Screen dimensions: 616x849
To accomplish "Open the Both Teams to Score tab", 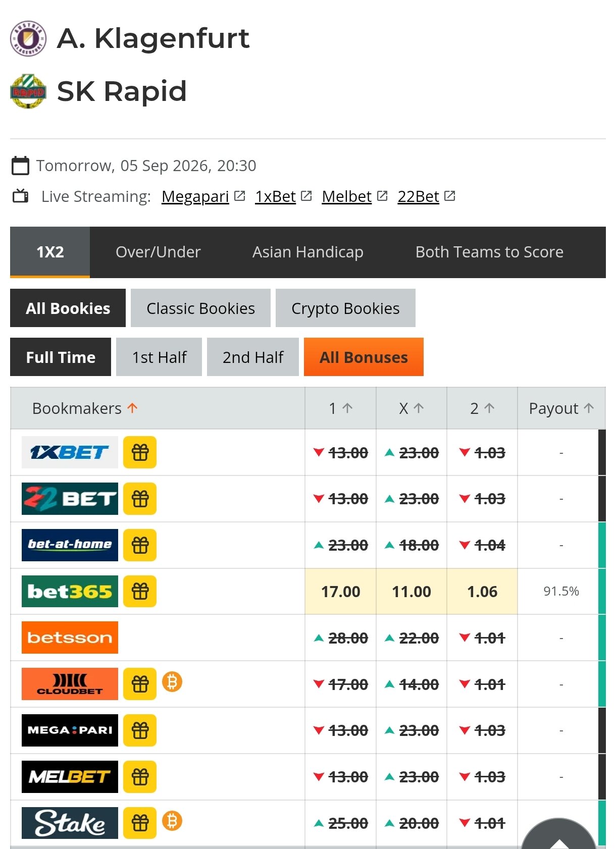I will click(x=489, y=252).
